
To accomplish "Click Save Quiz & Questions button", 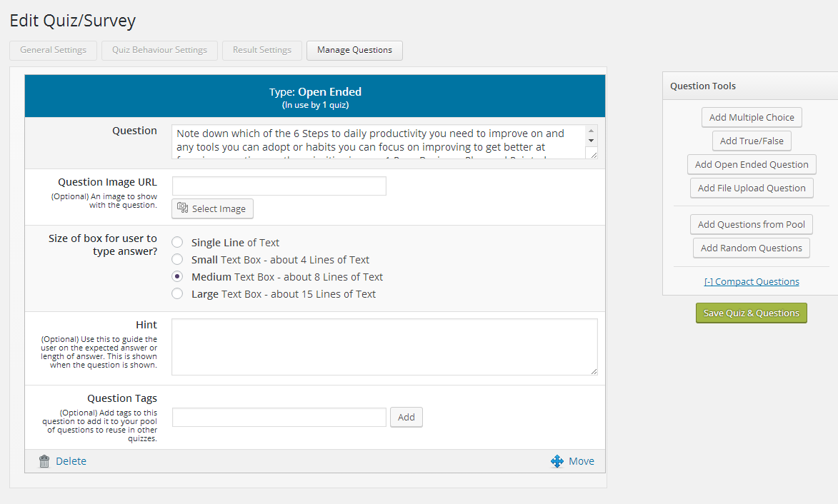I will pos(752,313).
